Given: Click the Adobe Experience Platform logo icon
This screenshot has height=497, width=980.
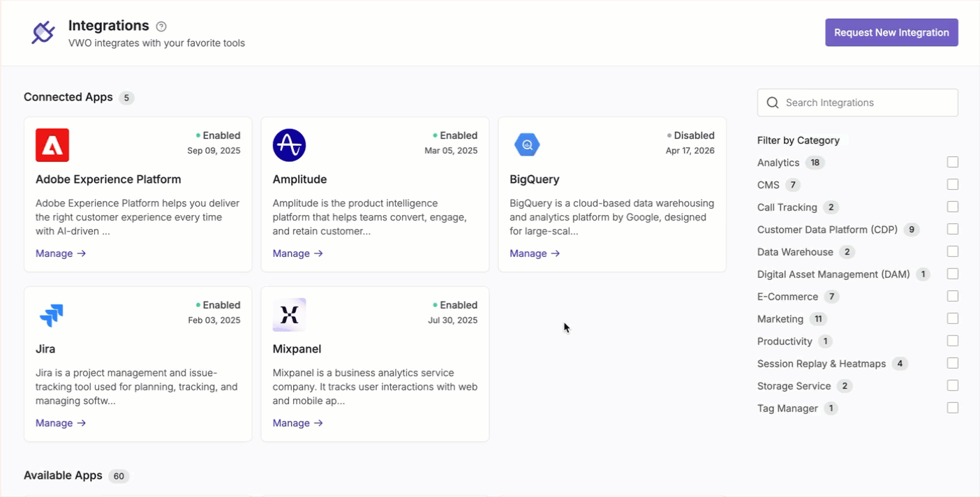Looking at the screenshot, I should [52, 144].
